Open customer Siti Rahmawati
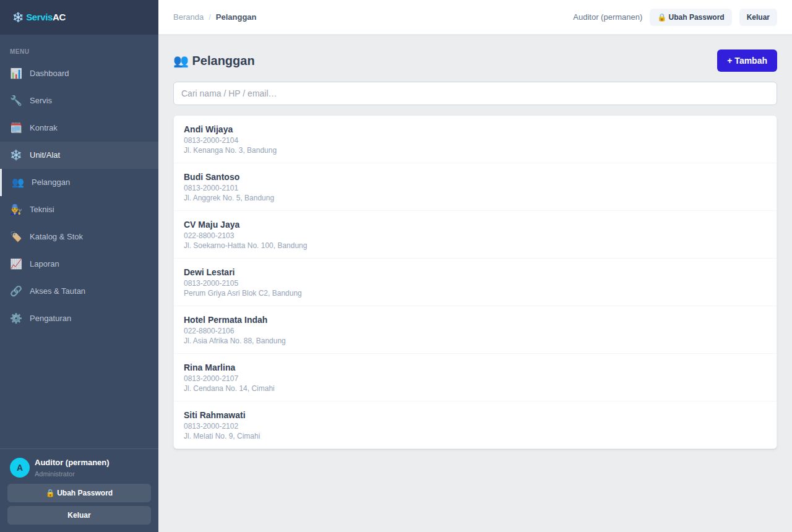792x532 pixels. point(475,426)
